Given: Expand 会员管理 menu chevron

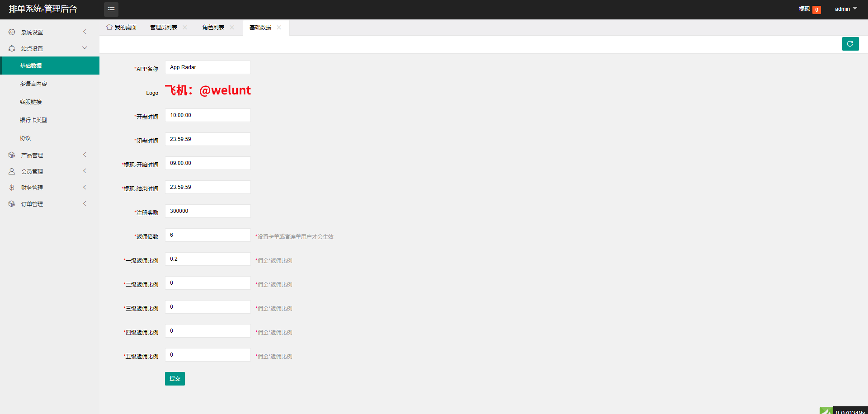Looking at the screenshot, I should (x=85, y=171).
